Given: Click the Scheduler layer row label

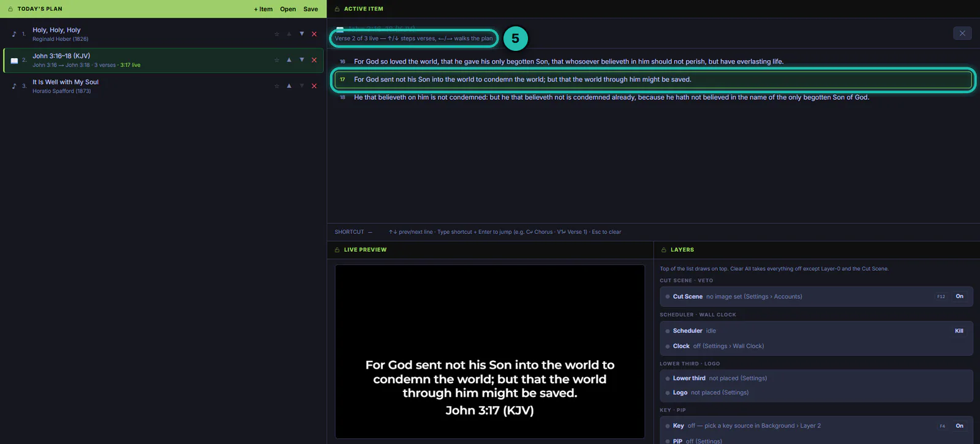Looking at the screenshot, I should [687, 331].
